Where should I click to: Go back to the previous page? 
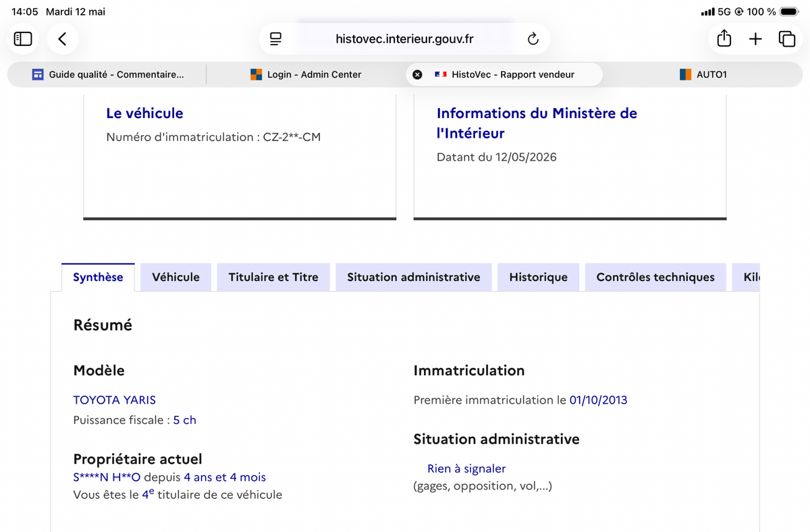coord(63,39)
